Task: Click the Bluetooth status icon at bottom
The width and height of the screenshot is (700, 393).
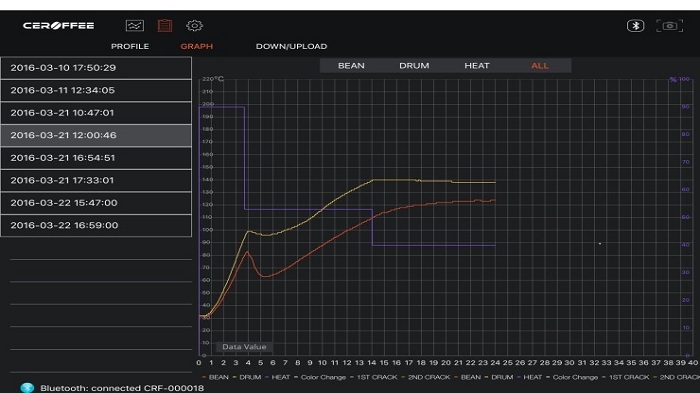Action: (27, 388)
